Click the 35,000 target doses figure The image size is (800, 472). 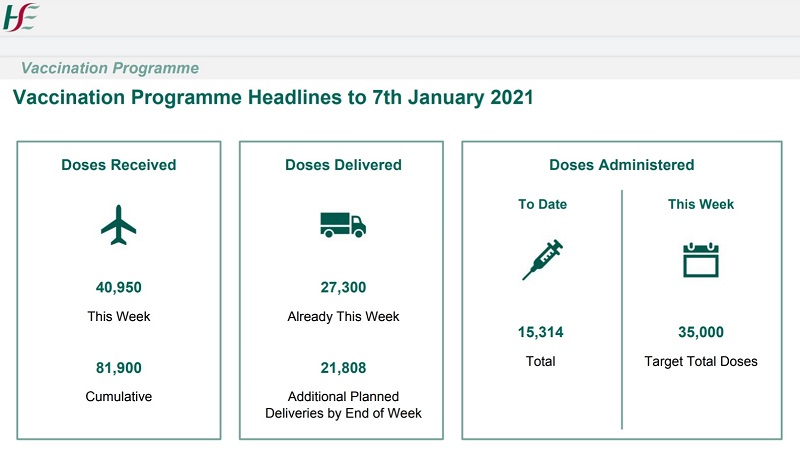coord(700,333)
